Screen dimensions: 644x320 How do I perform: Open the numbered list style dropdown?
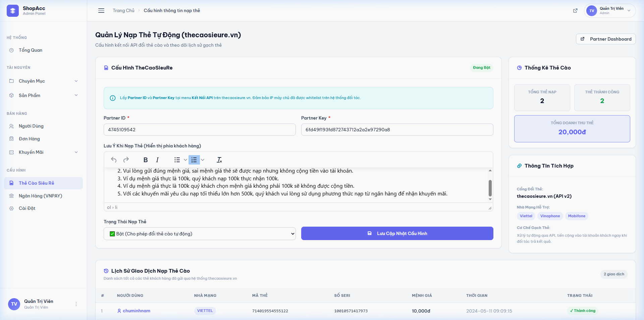tap(203, 160)
